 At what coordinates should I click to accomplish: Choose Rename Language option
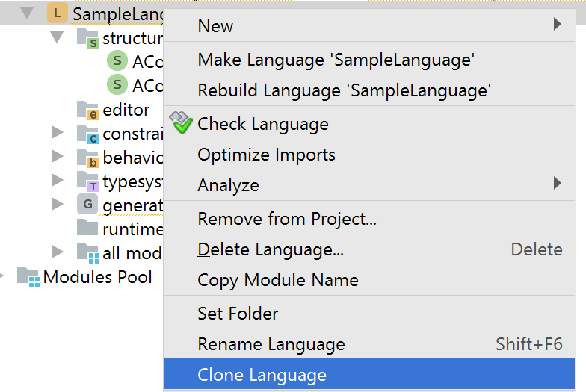tap(271, 344)
